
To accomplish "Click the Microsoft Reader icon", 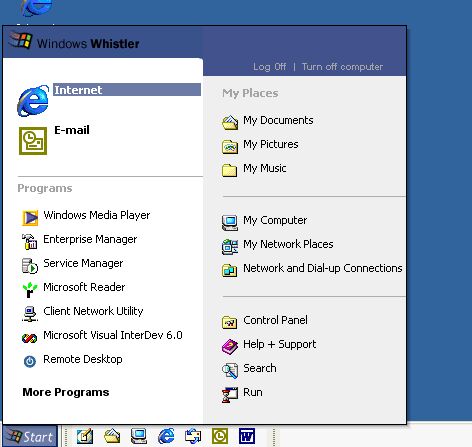I will tap(30, 290).
